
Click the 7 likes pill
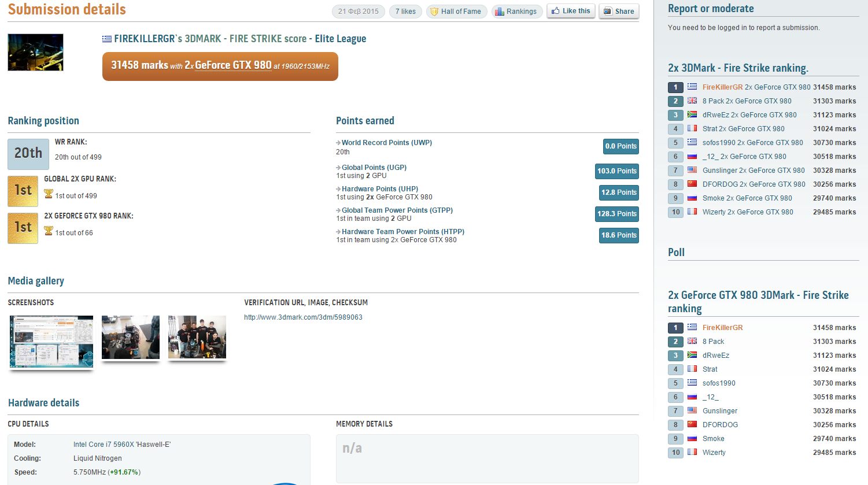pos(405,12)
